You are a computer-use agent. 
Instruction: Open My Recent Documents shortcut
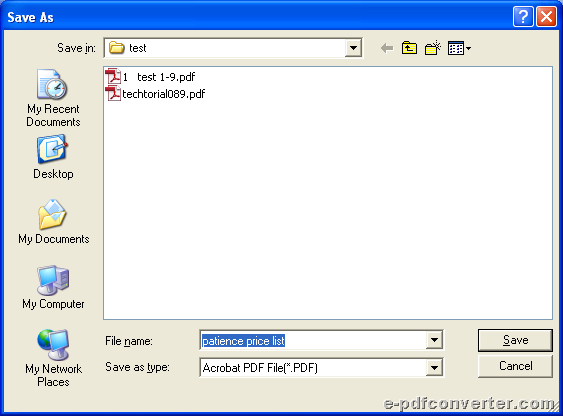(53, 98)
